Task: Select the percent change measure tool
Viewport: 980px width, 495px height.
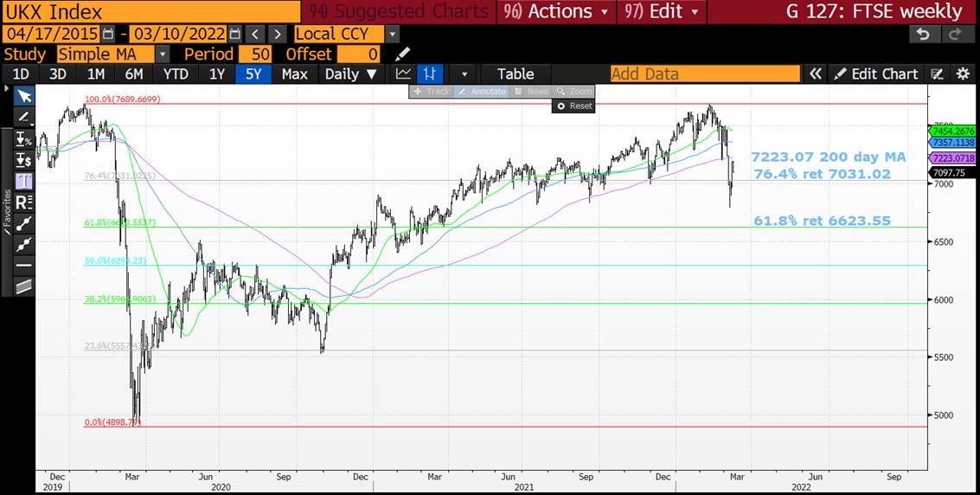Action: tap(24, 138)
